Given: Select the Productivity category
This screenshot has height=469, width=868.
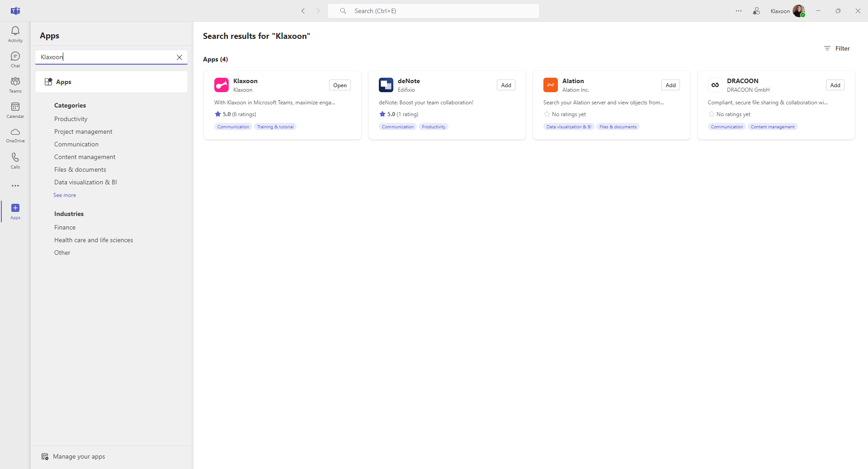Looking at the screenshot, I should [71, 119].
